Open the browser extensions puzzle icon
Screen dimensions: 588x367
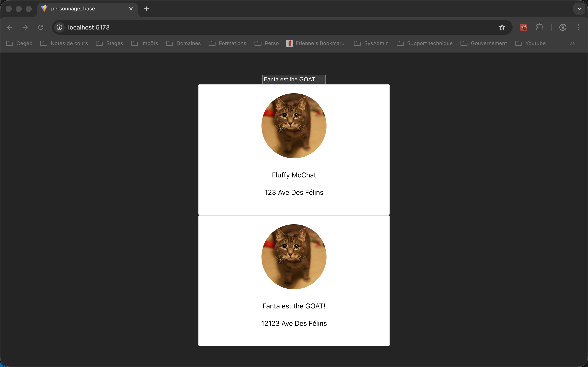(x=539, y=27)
